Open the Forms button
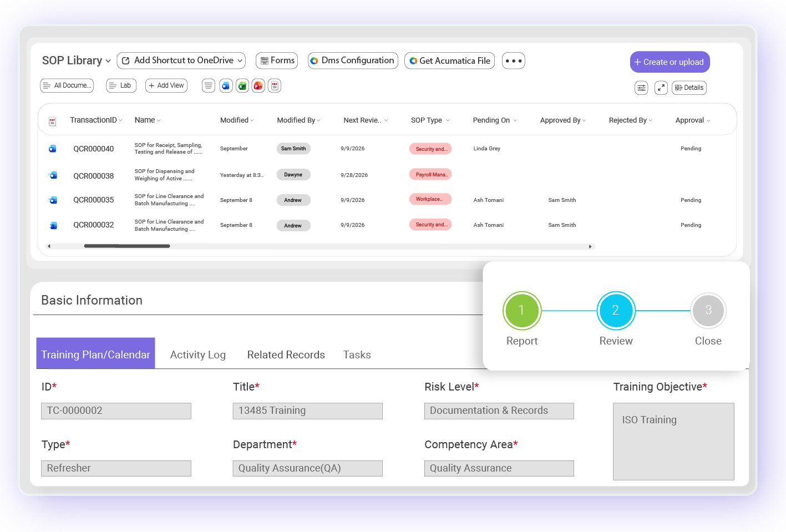The height and width of the screenshot is (532, 786). [277, 60]
